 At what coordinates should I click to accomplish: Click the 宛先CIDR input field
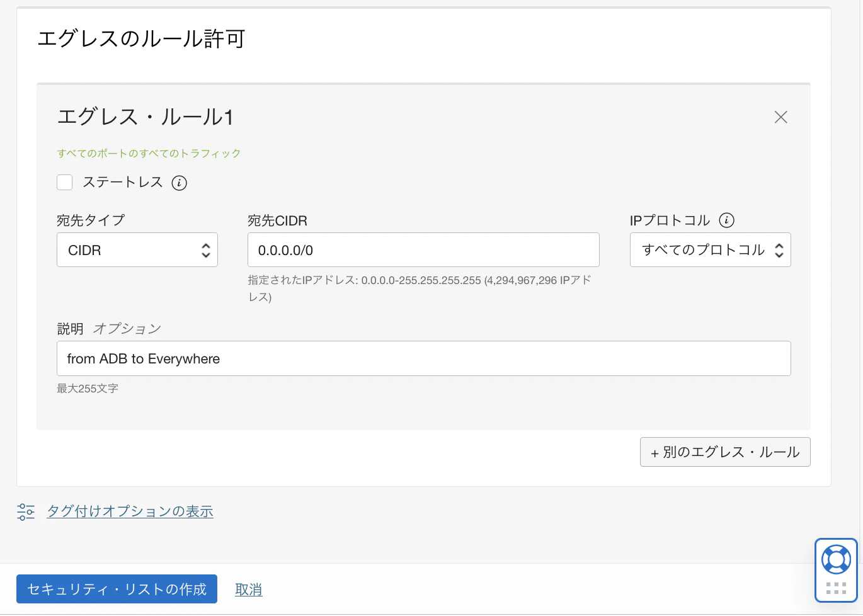(423, 250)
